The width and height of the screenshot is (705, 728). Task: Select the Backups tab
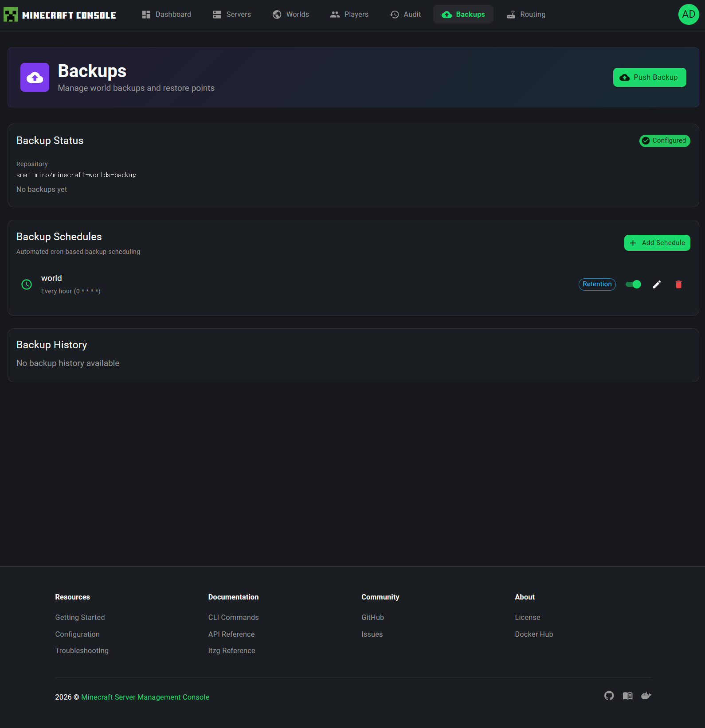click(463, 15)
